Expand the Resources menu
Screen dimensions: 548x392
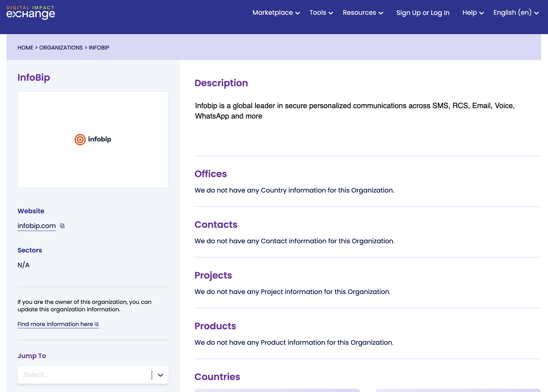[x=363, y=12]
